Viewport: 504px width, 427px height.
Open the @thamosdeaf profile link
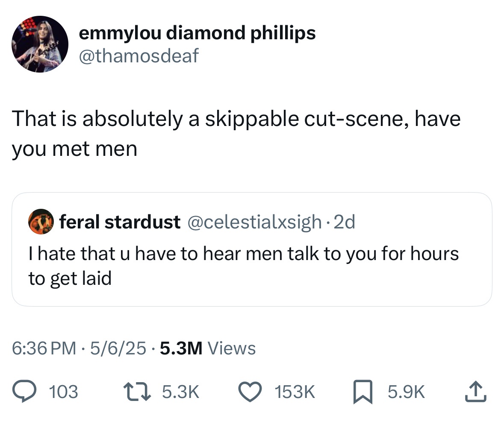tap(140, 55)
